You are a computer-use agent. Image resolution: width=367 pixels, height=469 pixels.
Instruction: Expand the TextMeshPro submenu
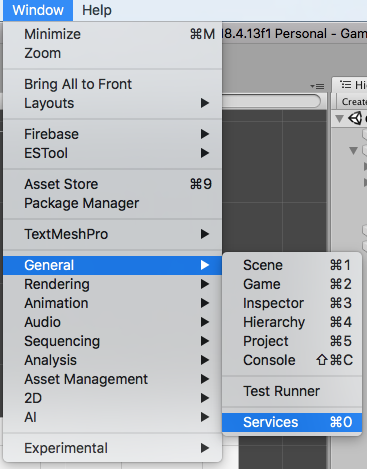[x=113, y=234]
